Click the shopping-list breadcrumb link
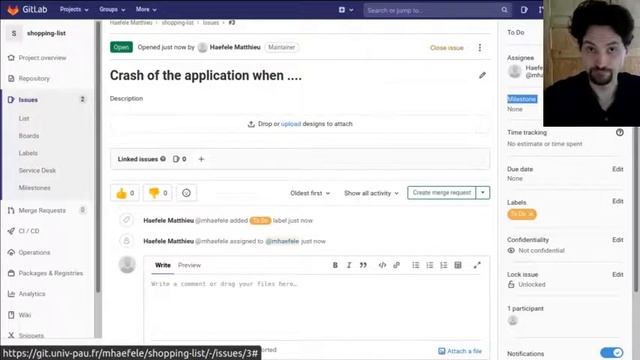The height and width of the screenshot is (360, 640). point(178,23)
